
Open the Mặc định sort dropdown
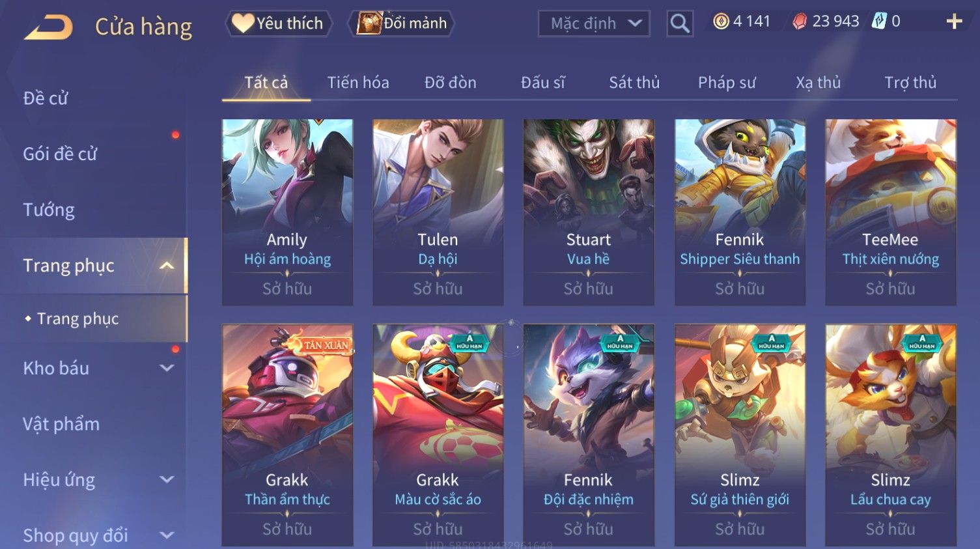[x=594, y=23]
